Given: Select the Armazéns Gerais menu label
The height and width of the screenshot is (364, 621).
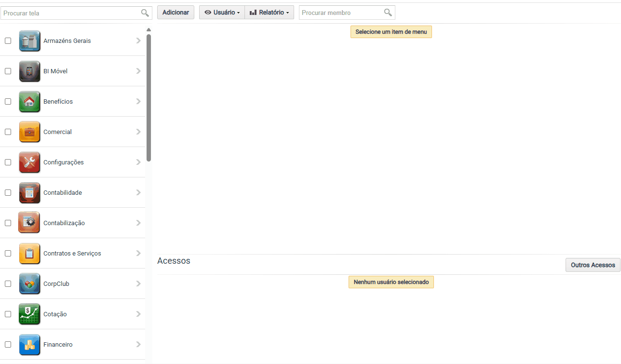Looking at the screenshot, I should 67,41.
